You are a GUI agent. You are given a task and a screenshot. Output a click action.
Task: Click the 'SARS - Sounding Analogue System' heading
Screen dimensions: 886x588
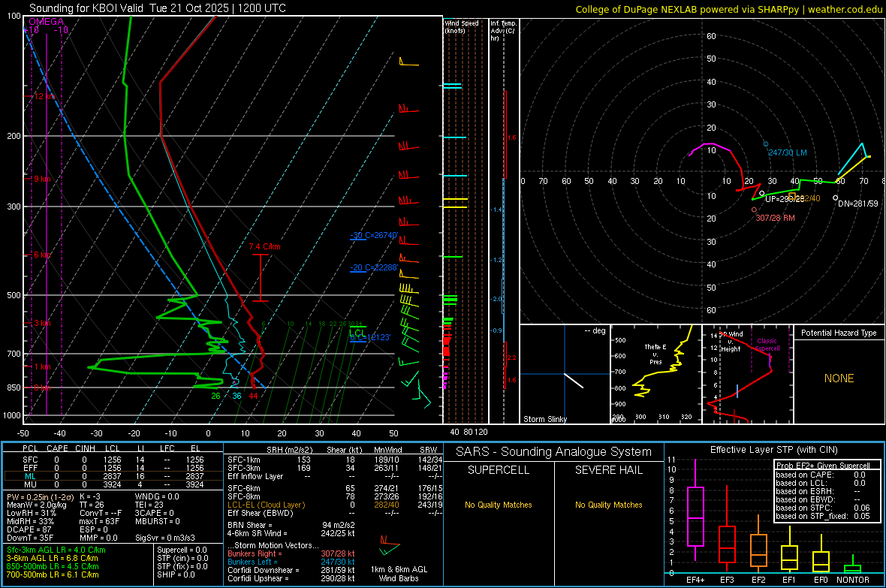tap(553, 452)
